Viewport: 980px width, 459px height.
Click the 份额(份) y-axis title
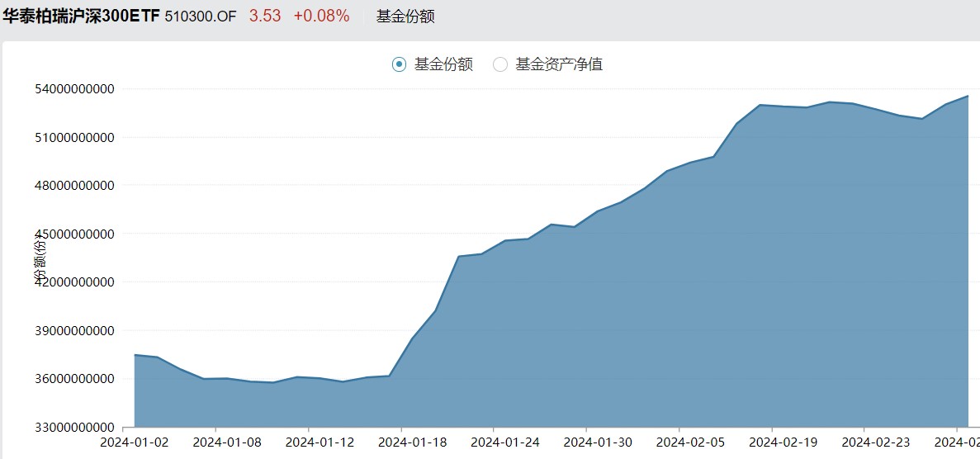tap(40, 258)
